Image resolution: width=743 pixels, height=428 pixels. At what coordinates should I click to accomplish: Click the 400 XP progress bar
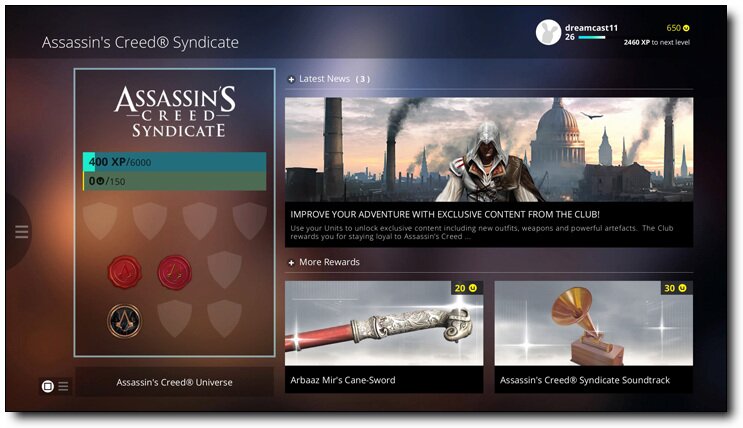pyautogui.click(x=174, y=162)
